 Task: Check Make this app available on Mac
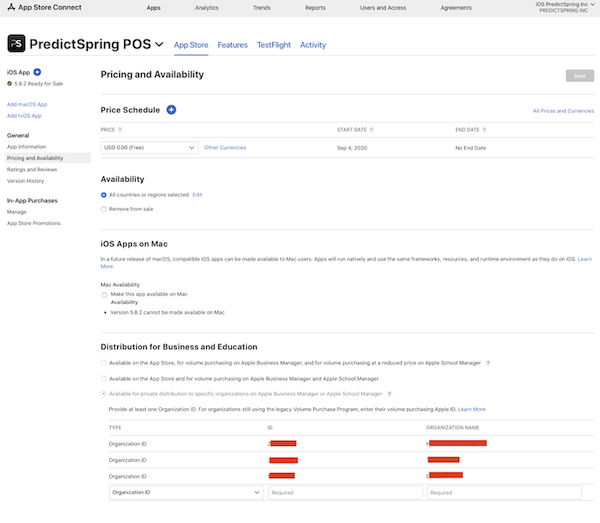point(104,295)
